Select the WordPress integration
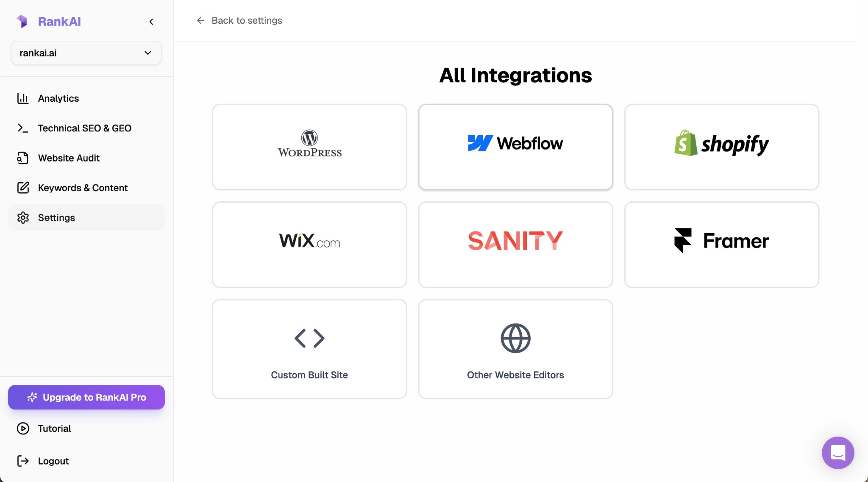Image resolution: width=868 pixels, height=482 pixels. (x=309, y=147)
